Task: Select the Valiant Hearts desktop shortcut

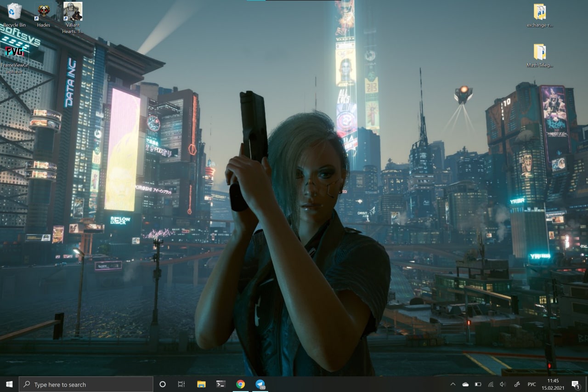Action: pyautogui.click(x=73, y=17)
